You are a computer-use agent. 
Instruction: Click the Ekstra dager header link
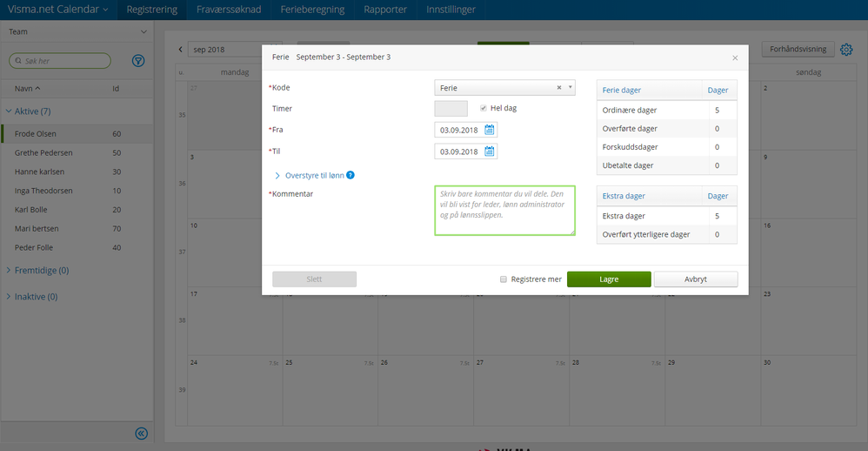(624, 196)
